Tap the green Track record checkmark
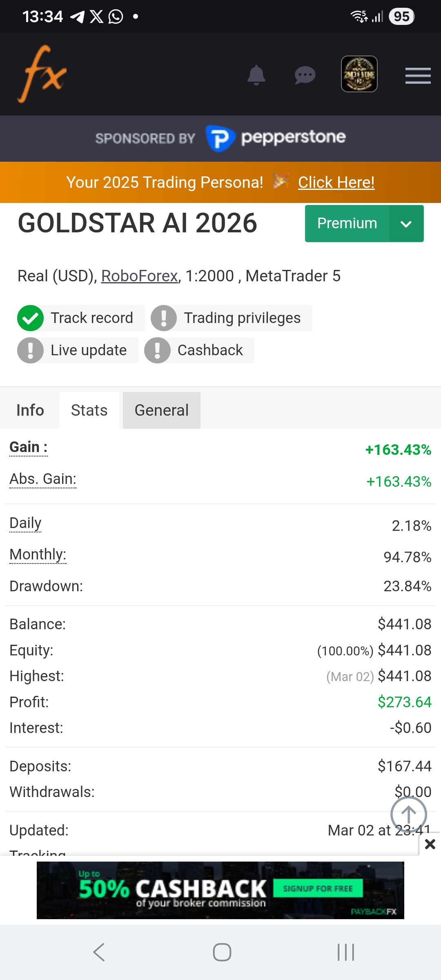441x980 pixels. click(x=31, y=318)
